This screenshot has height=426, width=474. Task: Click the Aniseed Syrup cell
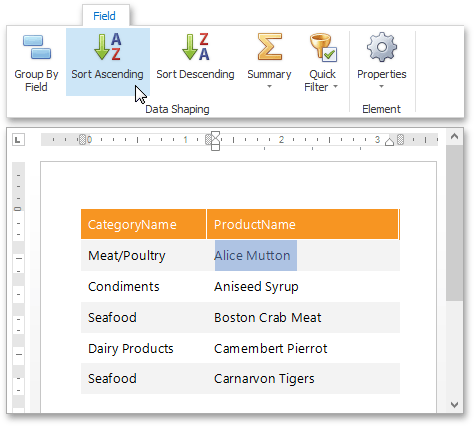(x=256, y=287)
